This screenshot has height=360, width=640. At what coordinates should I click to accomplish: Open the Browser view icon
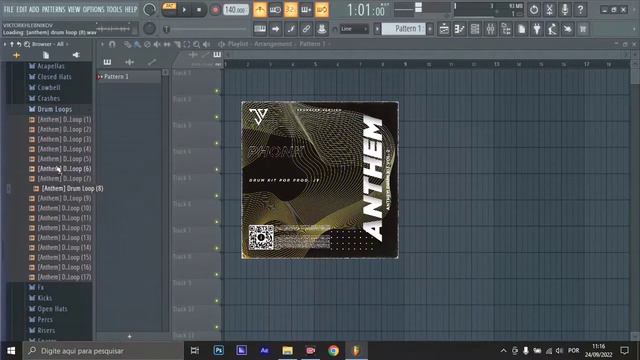tap(506, 29)
